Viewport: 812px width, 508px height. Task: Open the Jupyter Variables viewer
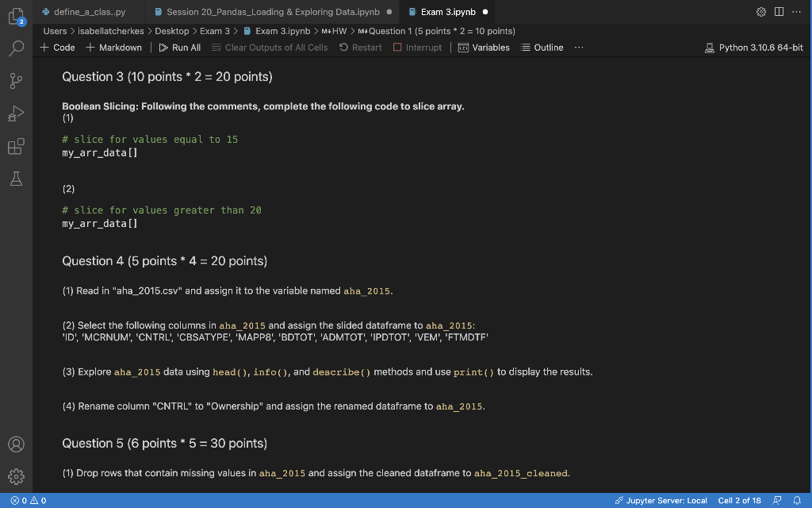[485, 48]
